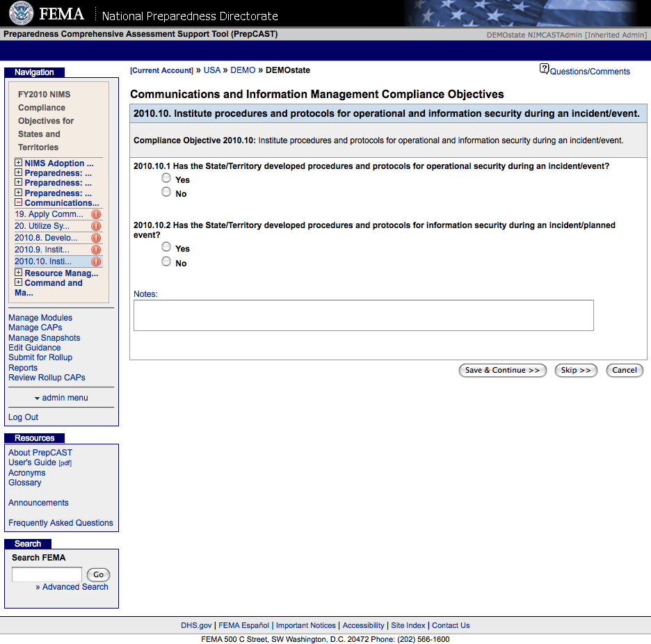Open 2010.10. Insti... objective

coord(43,261)
